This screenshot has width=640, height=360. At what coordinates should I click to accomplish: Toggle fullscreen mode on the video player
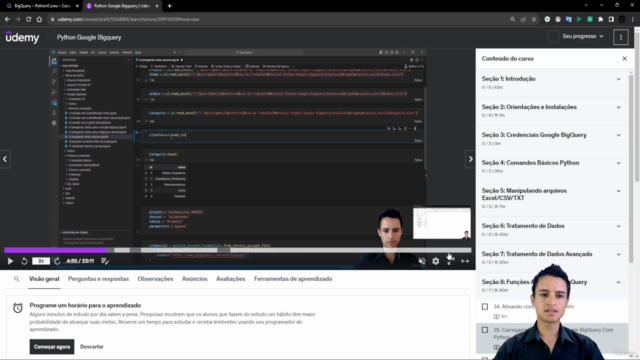pos(450,261)
